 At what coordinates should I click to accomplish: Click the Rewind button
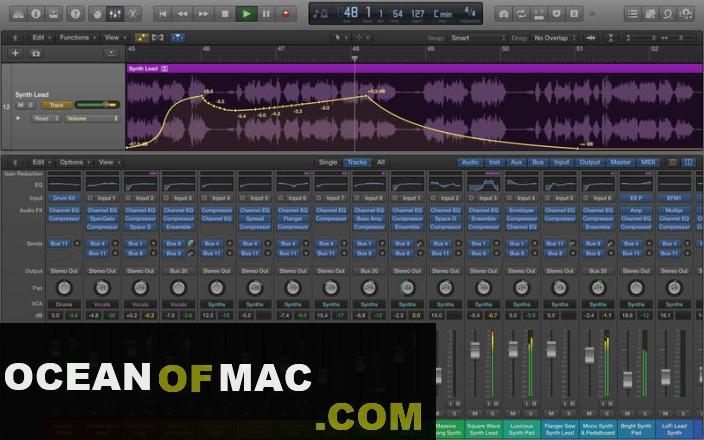(x=183, y=14)
